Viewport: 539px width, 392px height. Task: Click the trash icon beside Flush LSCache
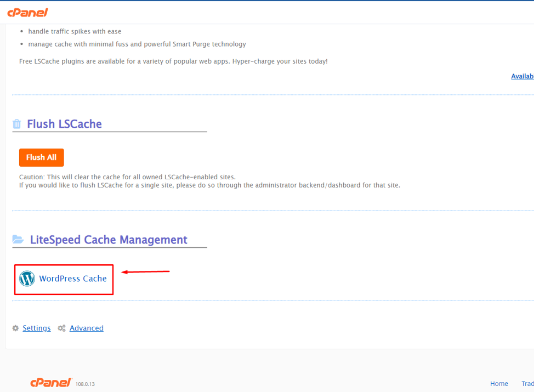pos(16,124)
